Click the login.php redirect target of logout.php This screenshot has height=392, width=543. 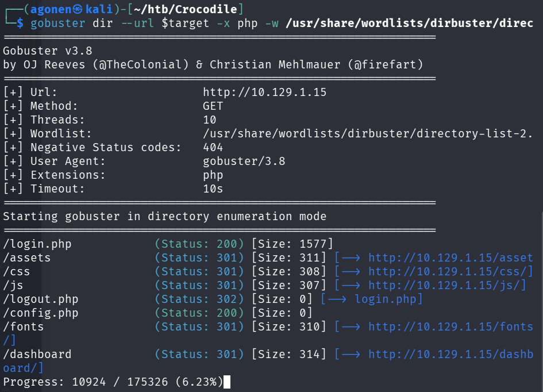[x=388, y=299]
